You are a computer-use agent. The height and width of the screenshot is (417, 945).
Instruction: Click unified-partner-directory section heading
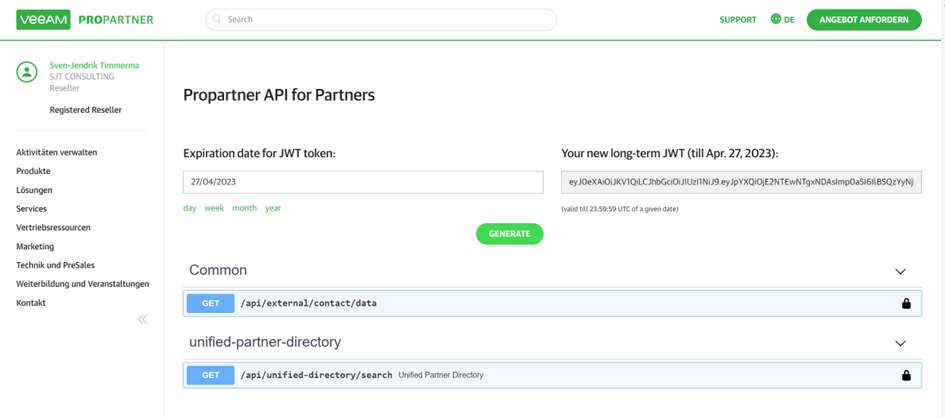pyautogui.click(x=265, y=342)
